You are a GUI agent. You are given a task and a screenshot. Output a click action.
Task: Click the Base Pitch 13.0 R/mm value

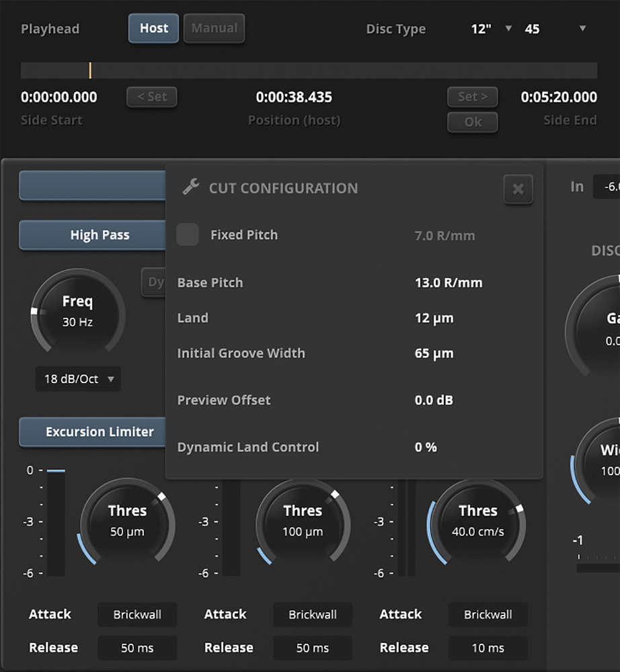(449, 283)
